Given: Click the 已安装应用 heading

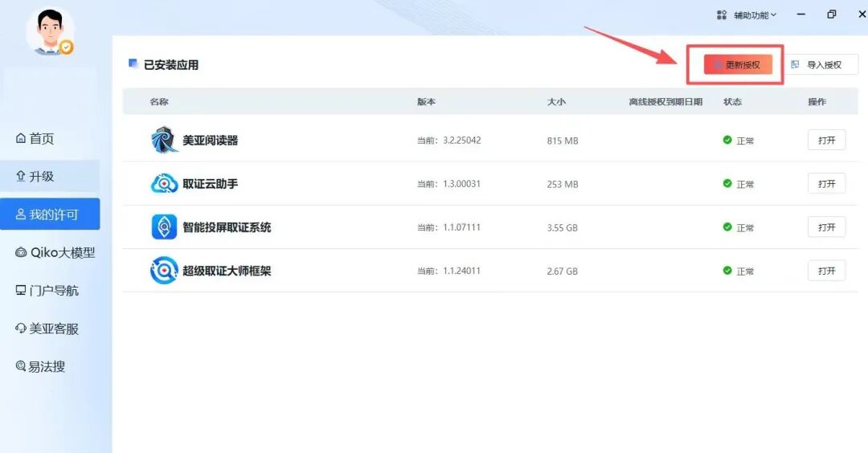Looking at the screenshot, I should (x=171, y=65).
